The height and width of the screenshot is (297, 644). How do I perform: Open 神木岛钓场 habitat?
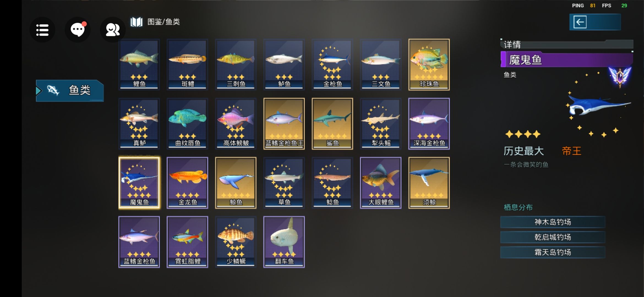(x=553, y=222)
